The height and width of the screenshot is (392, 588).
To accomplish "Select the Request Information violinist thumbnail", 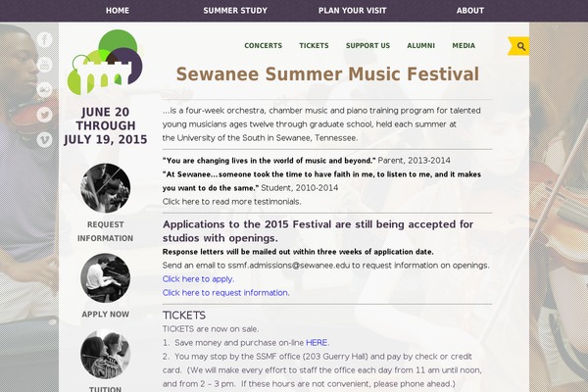I will [x=106, y=188].
